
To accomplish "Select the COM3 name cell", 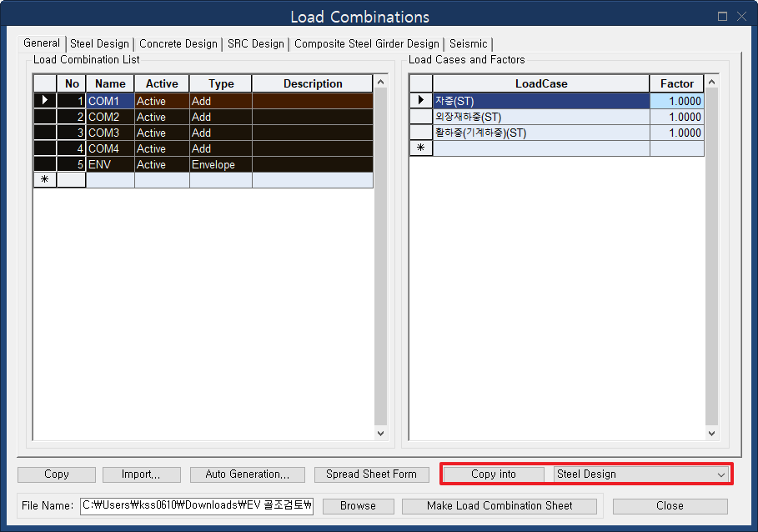I will tap(110, 133).
